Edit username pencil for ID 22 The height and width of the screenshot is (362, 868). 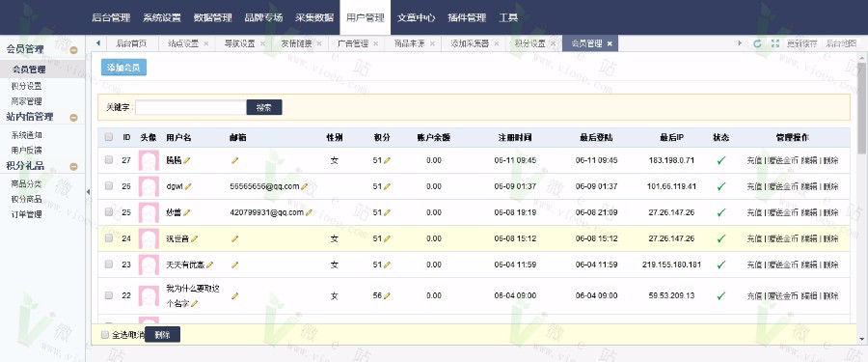tap(194, 303)
